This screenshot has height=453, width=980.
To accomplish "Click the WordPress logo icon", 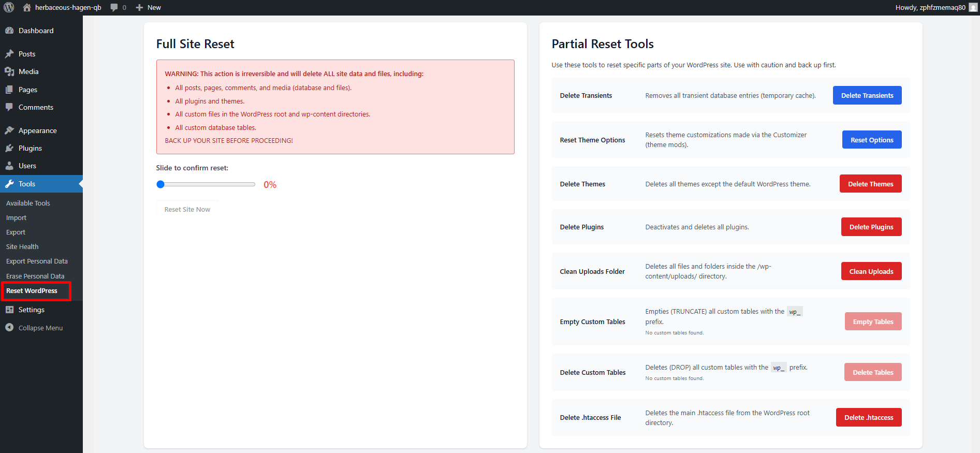I will coord(9,7).
